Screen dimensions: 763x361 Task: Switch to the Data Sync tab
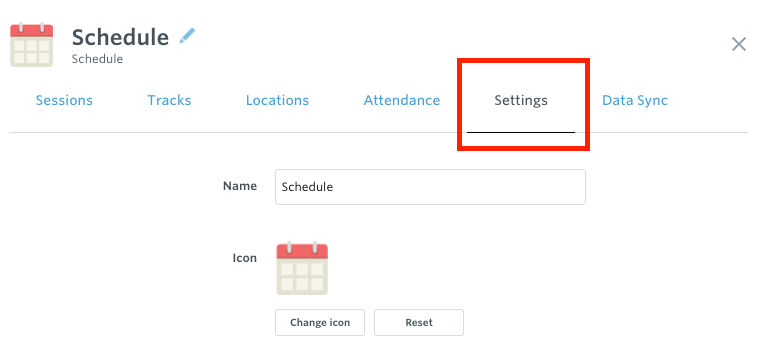point(635,101)
